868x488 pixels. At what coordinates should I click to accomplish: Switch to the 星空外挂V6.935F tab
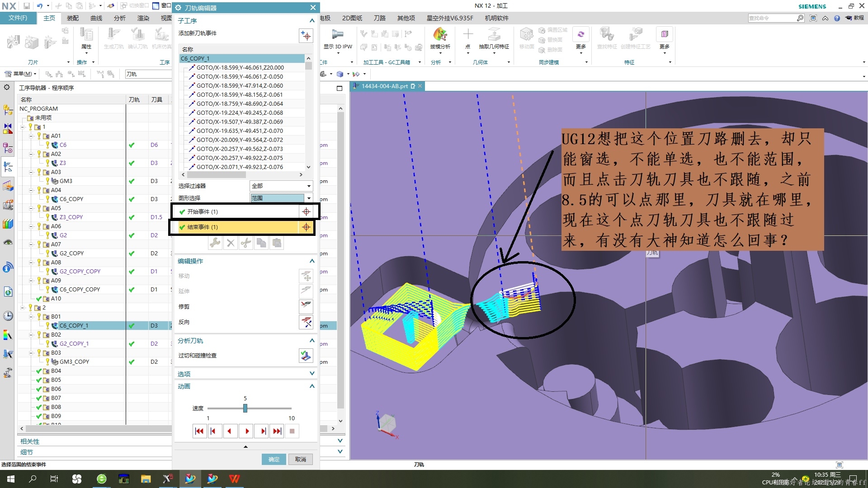[x=450, y=18]
